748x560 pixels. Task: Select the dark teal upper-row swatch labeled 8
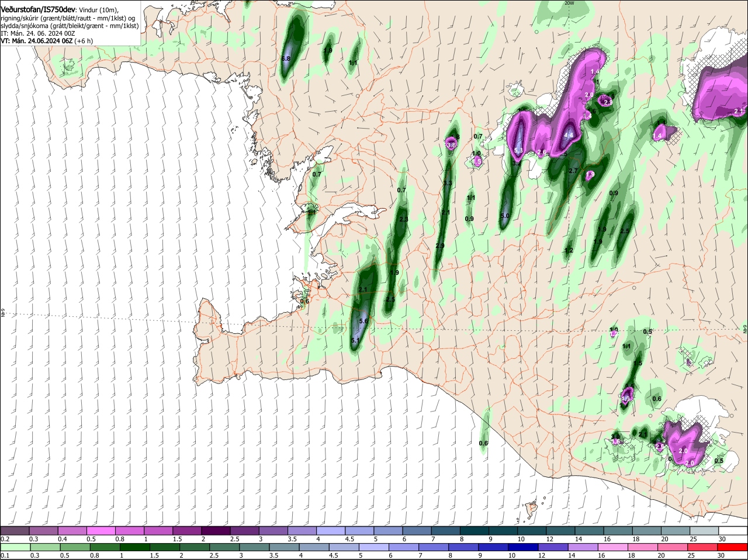point(474,531)
